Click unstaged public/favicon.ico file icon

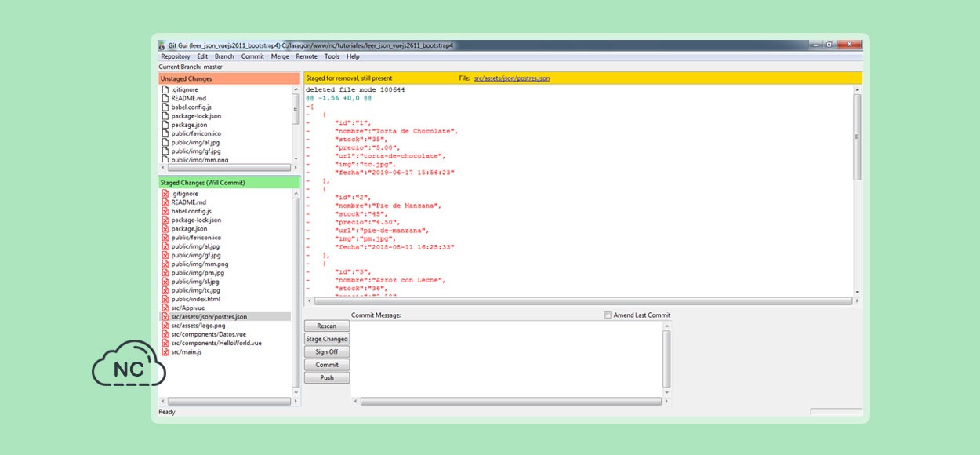165,134
